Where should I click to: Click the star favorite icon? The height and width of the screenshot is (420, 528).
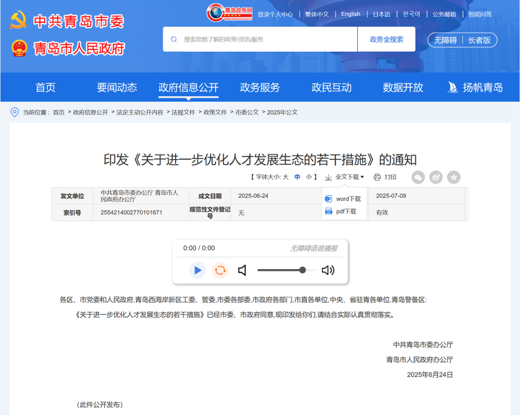pos(454,178)
